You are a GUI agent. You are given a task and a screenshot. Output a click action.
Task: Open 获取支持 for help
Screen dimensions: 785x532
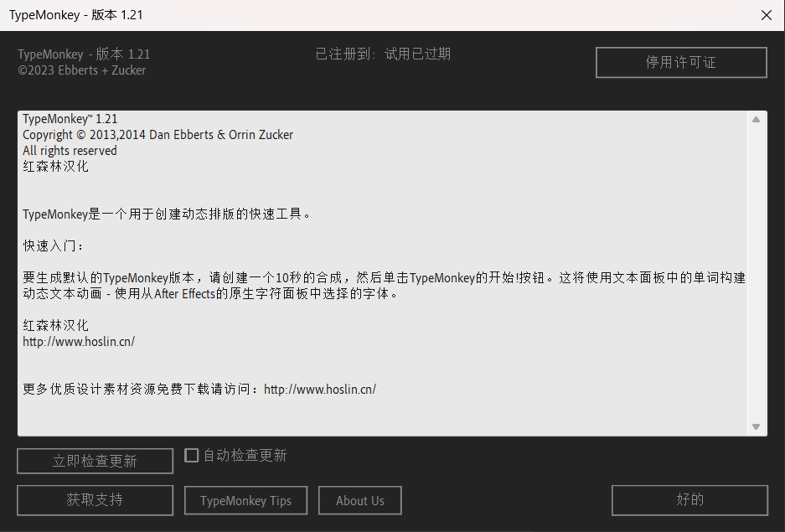pos(96,500)
